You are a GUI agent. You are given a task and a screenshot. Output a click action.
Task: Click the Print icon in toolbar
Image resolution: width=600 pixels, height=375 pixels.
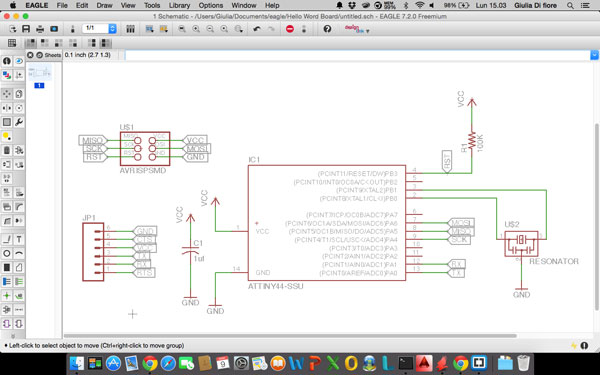pos(40,29)
